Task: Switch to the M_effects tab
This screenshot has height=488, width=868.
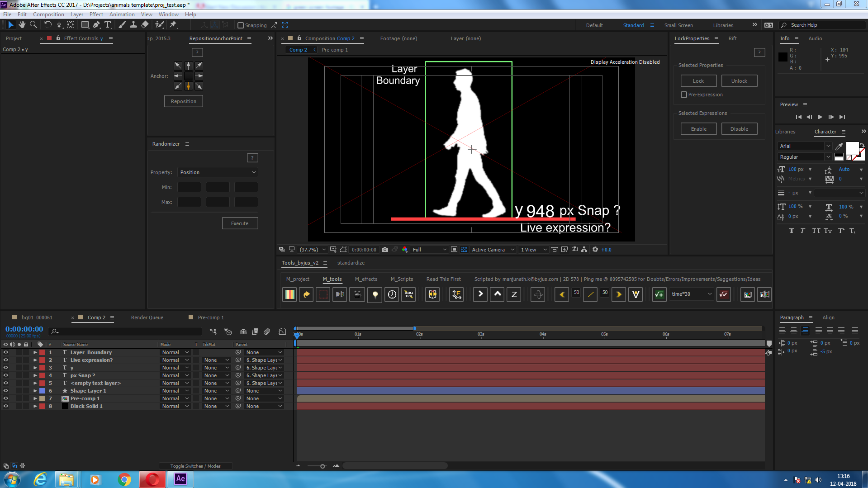Action: coord(366,279)
